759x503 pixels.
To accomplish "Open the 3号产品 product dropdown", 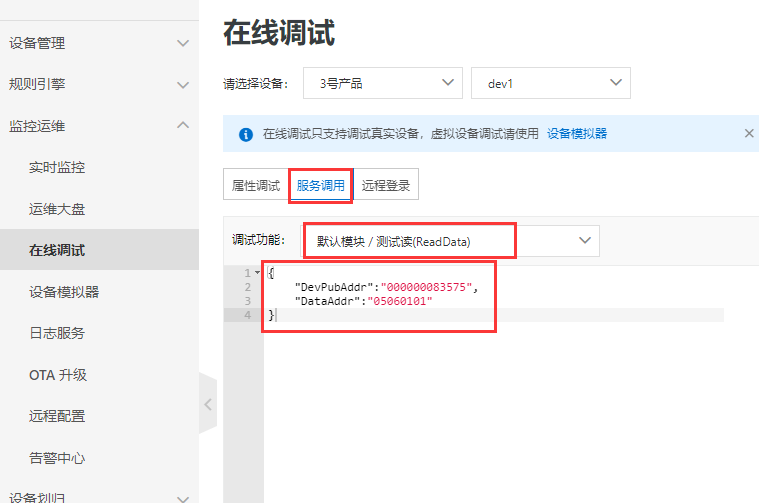I will [x=383, y=83].
